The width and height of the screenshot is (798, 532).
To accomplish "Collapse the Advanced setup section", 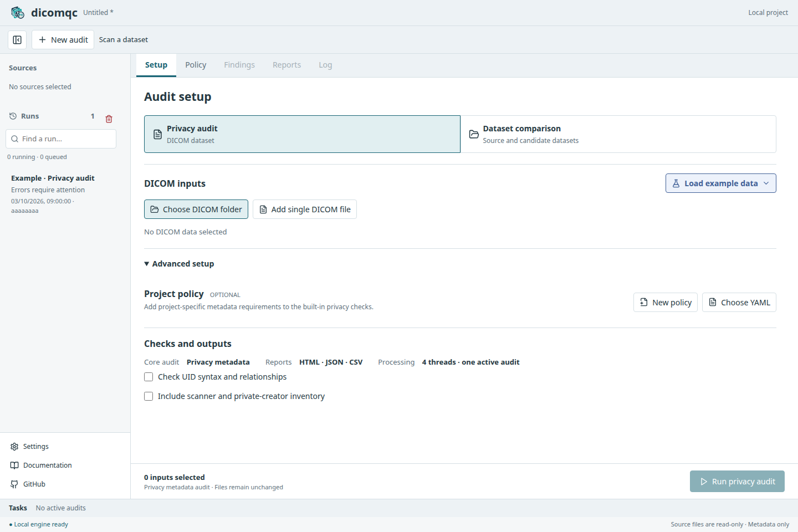I will pos(179,264).
